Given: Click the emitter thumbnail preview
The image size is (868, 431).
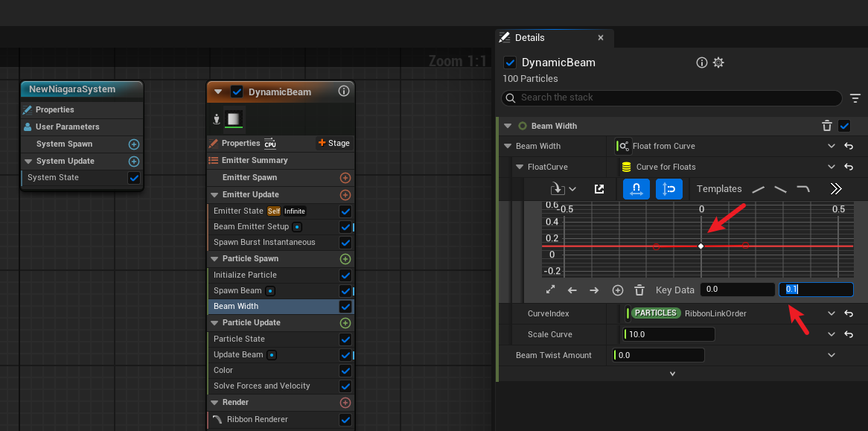Looking at the screenshot, I should pyautogui.click(x=234, y=119).
